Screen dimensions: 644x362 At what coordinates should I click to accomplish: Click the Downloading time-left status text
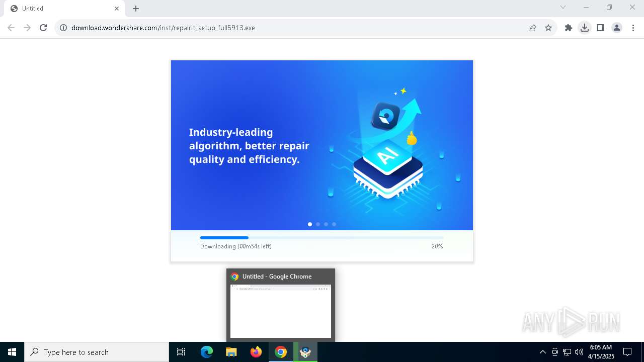click(236, 246)
